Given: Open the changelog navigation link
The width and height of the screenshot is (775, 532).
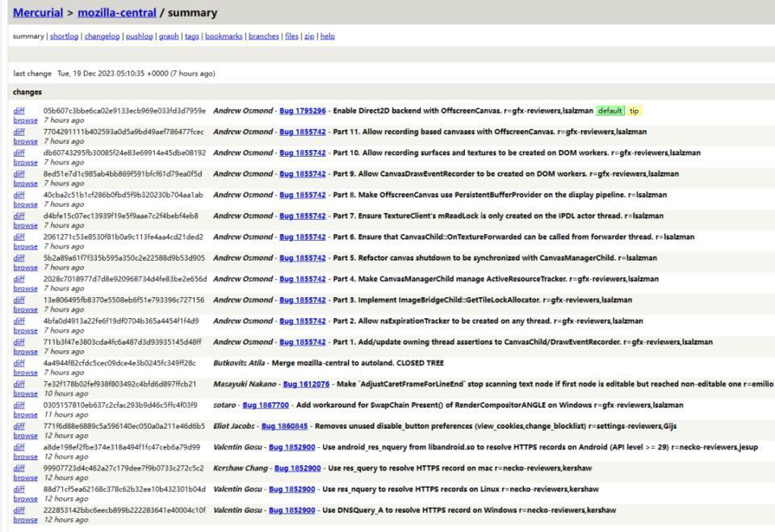Looking at the screenshot, I should (101, 36).
